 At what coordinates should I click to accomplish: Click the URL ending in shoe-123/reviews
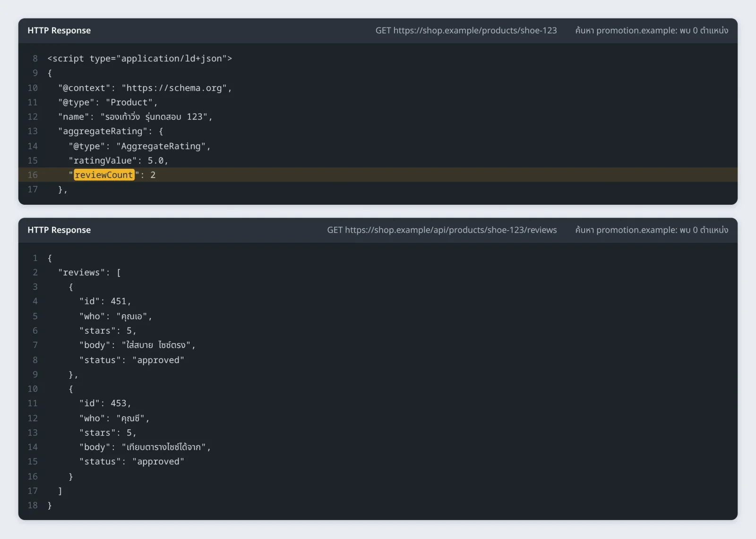point(442,230)
